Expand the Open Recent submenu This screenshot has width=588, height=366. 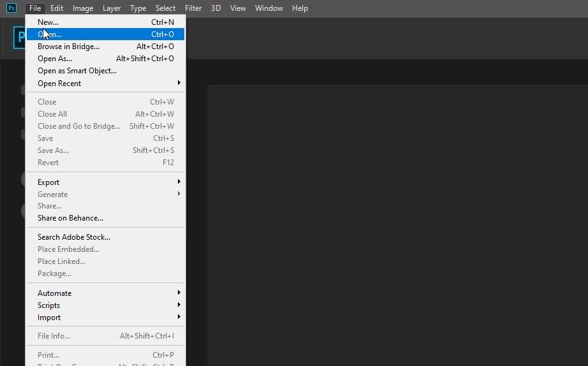(x=105, y=84)
